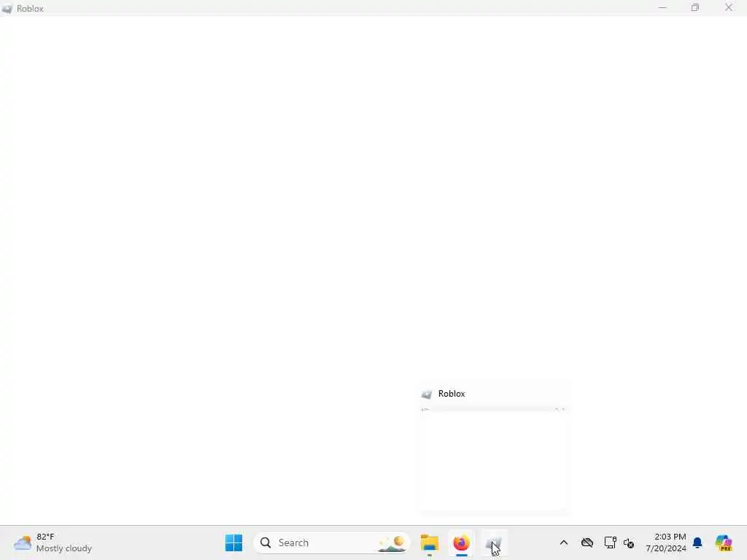Click the display connect tray icon

pyautogui.click(x=610, y=542)
